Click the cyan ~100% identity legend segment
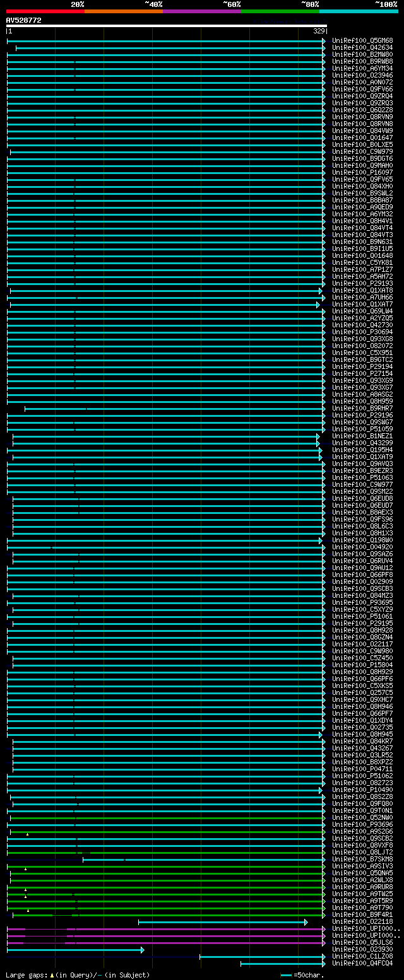The height and width of the screenshot is (980, 404). click(359, 11)
